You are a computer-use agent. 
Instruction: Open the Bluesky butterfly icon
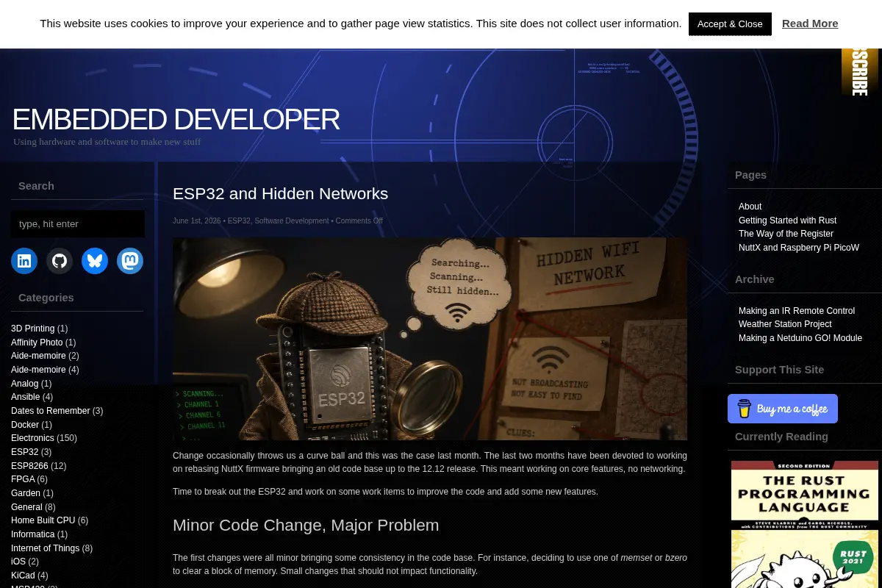pyautogui.click(x=95, y=261)
